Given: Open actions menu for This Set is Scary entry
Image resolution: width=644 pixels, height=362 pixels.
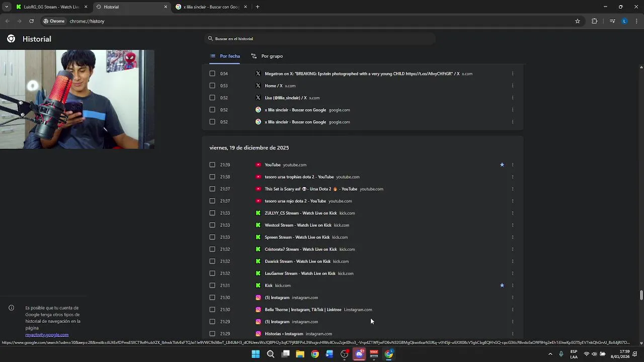Looking at the screenshot, I should click(513, 189).
